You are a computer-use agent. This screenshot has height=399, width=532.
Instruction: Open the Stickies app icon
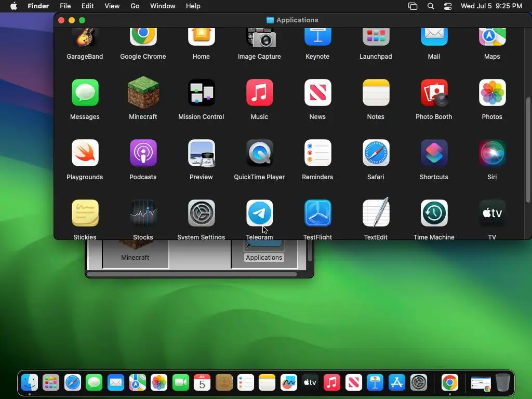pos(85,213)
